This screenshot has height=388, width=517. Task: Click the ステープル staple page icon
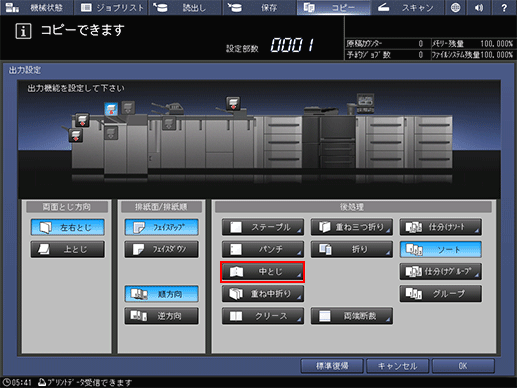(x=236, y=227)
